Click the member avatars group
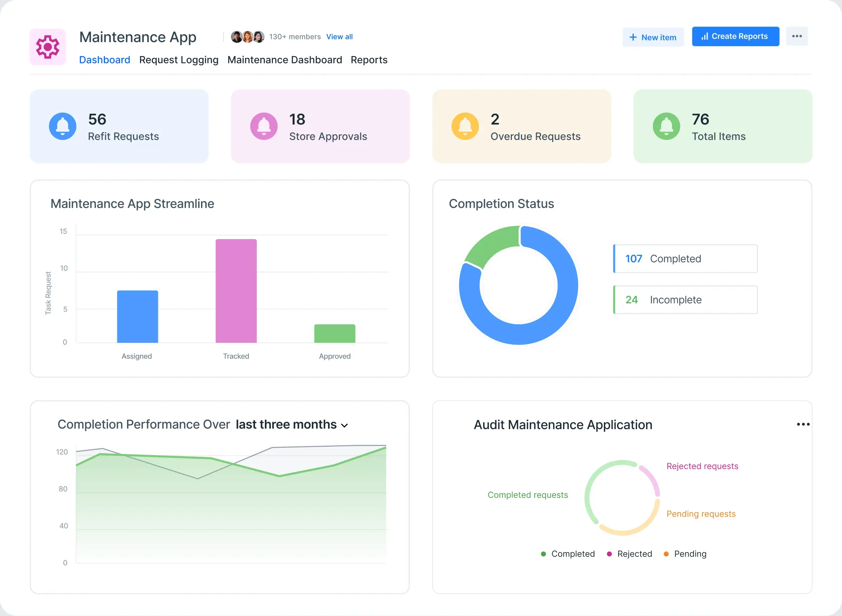 (x=247, y=36)
